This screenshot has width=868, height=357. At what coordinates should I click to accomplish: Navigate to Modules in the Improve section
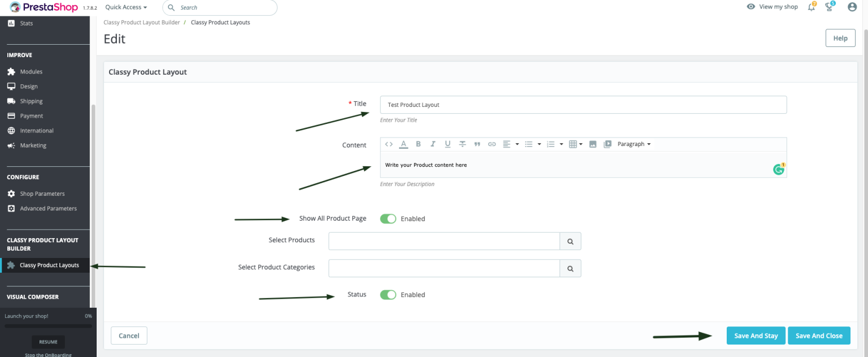32,71
